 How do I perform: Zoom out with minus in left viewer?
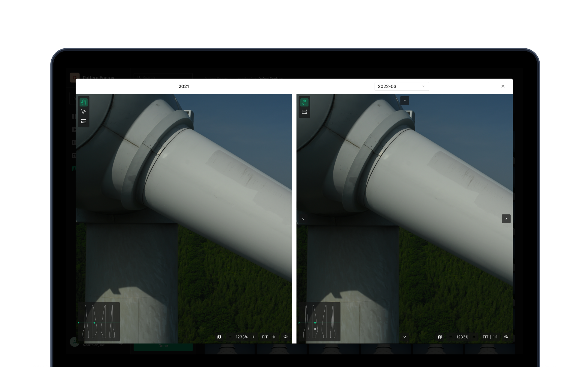pos(230,337)
